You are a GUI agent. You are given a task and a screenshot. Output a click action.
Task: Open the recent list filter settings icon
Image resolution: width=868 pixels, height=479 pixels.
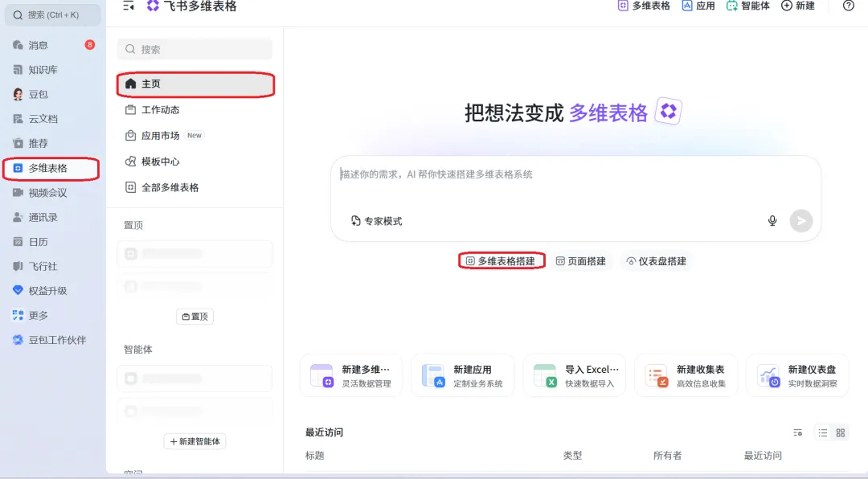coord(798,433)
